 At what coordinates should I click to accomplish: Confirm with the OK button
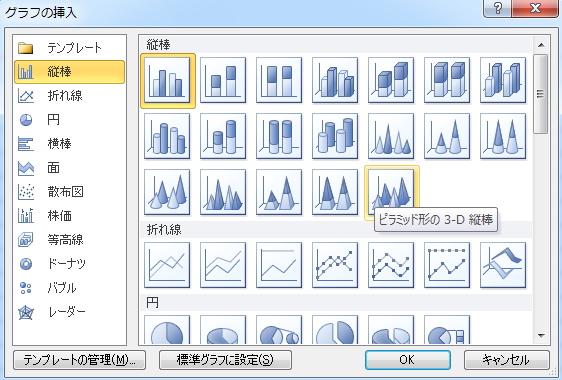(x=408, y=360)
